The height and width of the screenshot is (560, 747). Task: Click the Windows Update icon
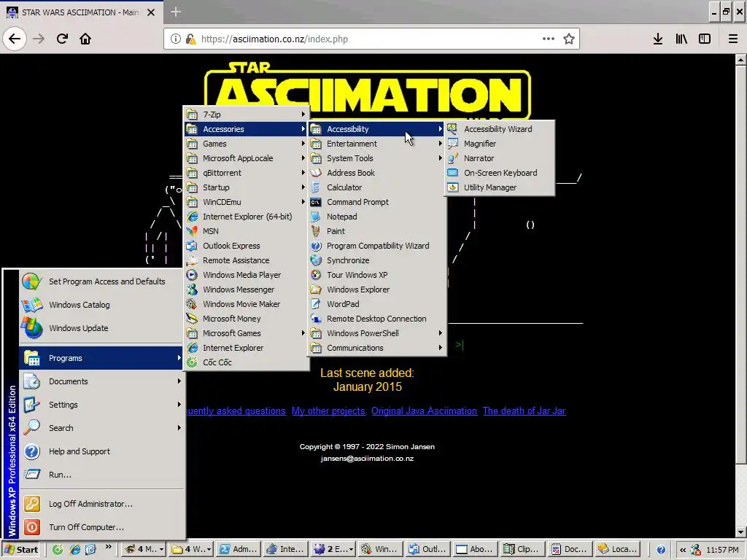[x=32, y=328]
